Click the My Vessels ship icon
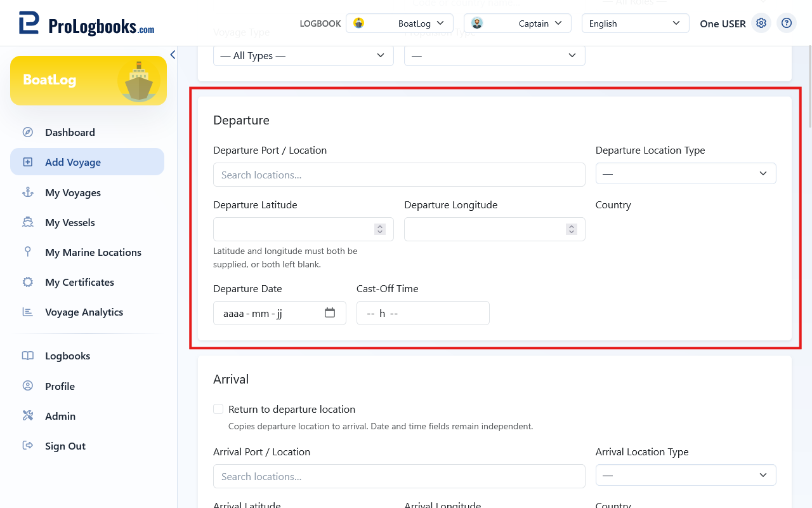This screenshot has width=812, height=508. 28,222
